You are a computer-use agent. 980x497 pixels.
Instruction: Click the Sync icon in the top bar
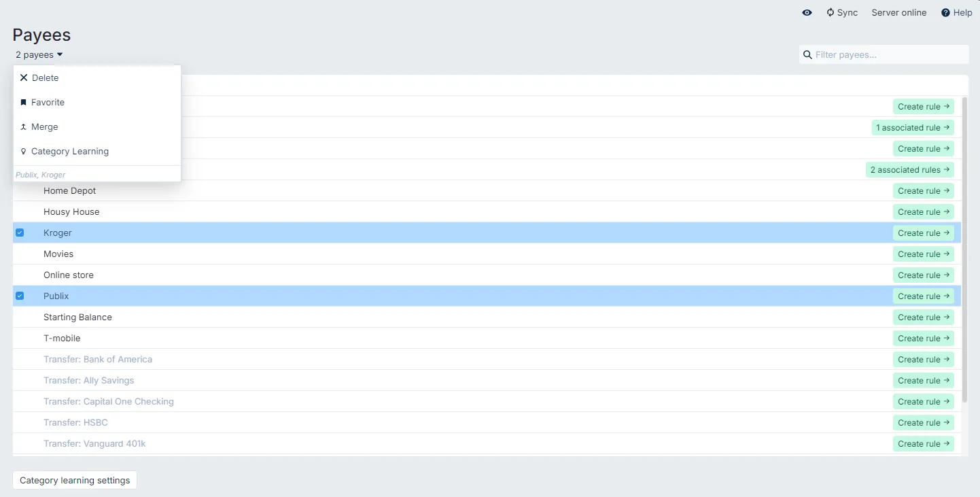[830, 12]
